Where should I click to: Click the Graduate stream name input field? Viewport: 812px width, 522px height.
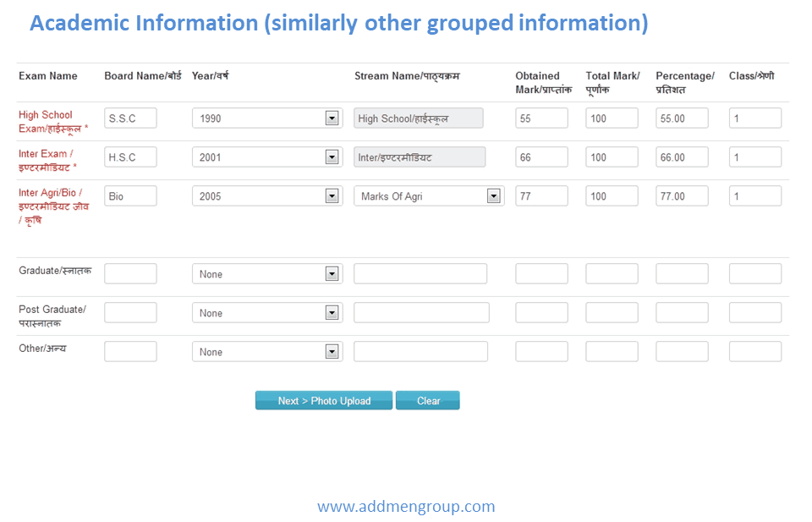coord(420,274)
